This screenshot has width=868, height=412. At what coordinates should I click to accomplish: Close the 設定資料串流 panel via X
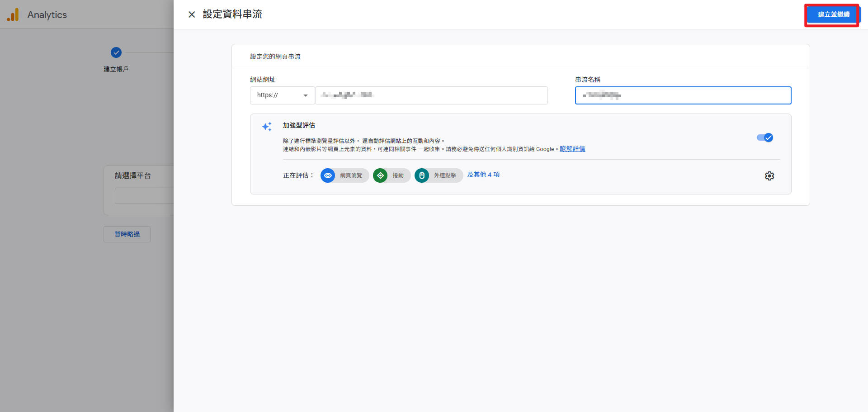click(x=192, y=14)
